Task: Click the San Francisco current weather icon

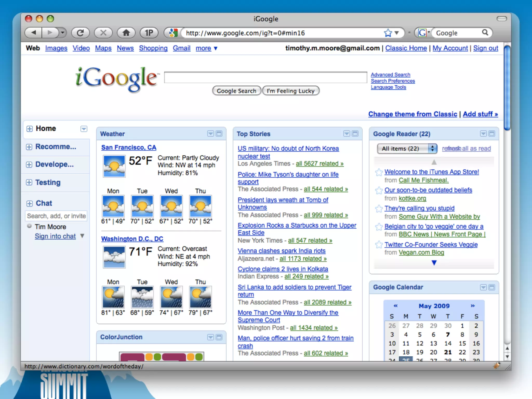Action: (114, 166)
